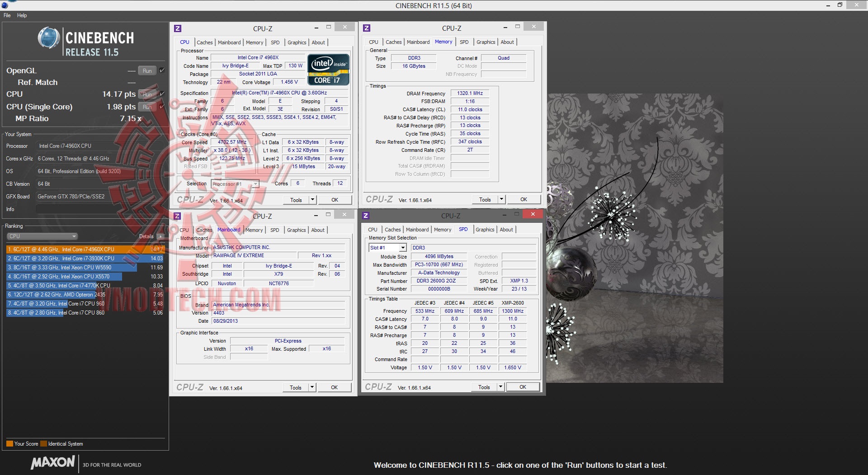
Task: Click the CPU-Z logo icon of the Memory Slot Selection window
Action: (366, 216)
